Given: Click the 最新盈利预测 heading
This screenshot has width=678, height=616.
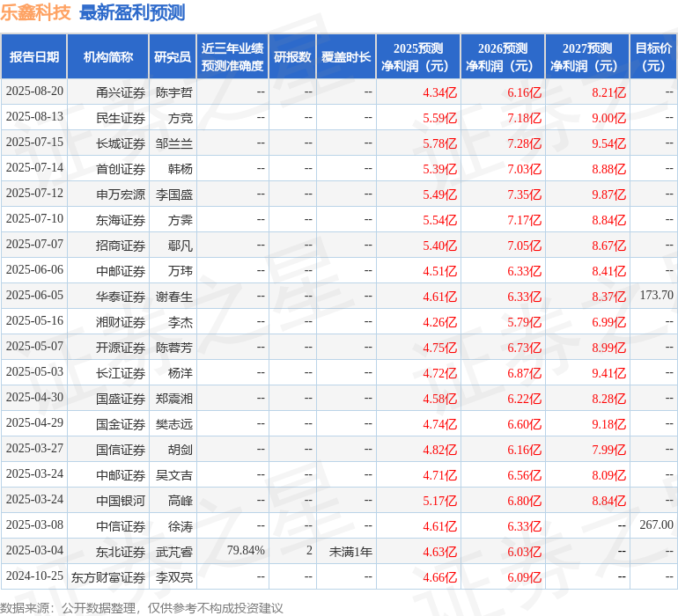Looking at the screenshot, I should click(132, 12).
